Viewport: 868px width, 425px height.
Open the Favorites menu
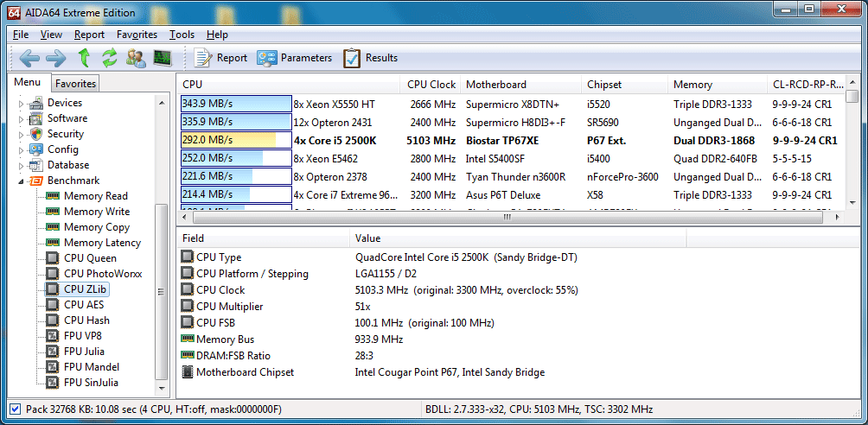pos(137,35)
